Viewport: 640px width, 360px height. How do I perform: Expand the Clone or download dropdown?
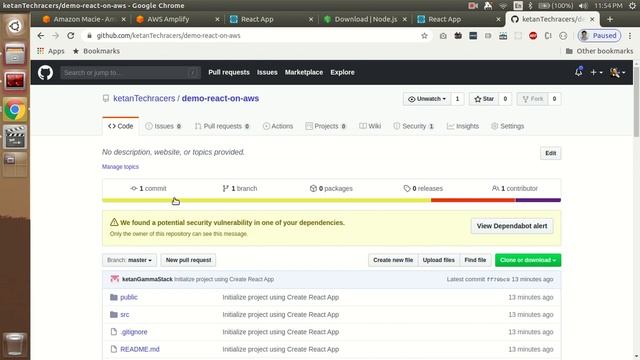[528, 260]
